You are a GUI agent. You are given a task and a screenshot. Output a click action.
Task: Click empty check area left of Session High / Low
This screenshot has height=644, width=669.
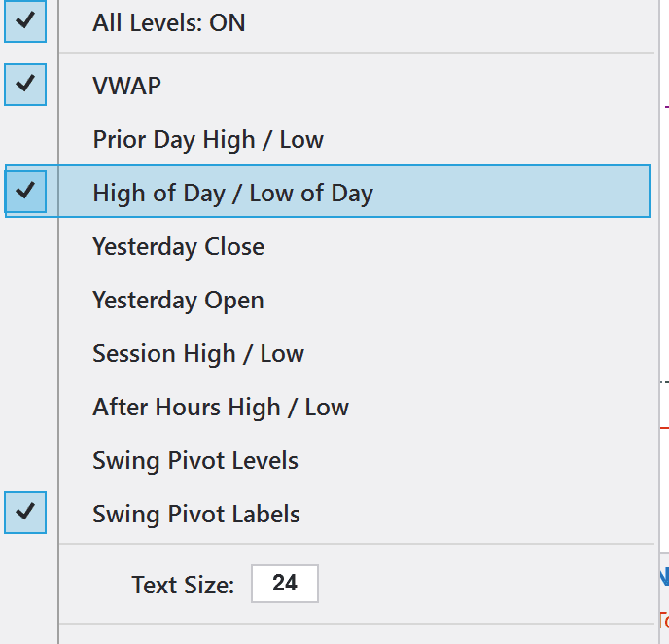(25, 353)
